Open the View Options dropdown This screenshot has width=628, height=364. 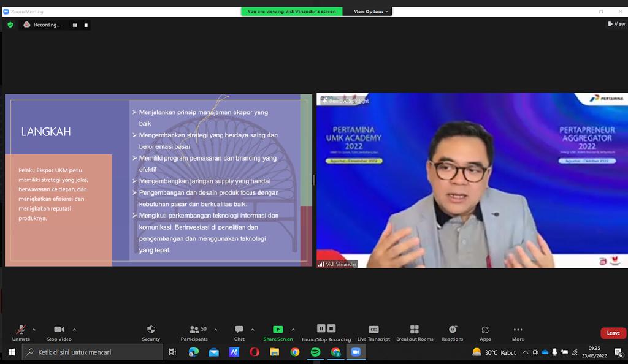point(370,12)
